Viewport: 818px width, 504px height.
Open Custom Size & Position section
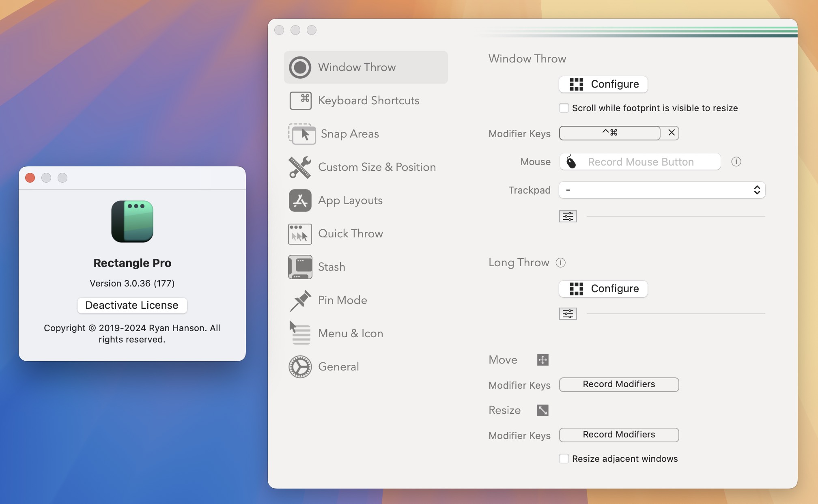click(366, 167)
